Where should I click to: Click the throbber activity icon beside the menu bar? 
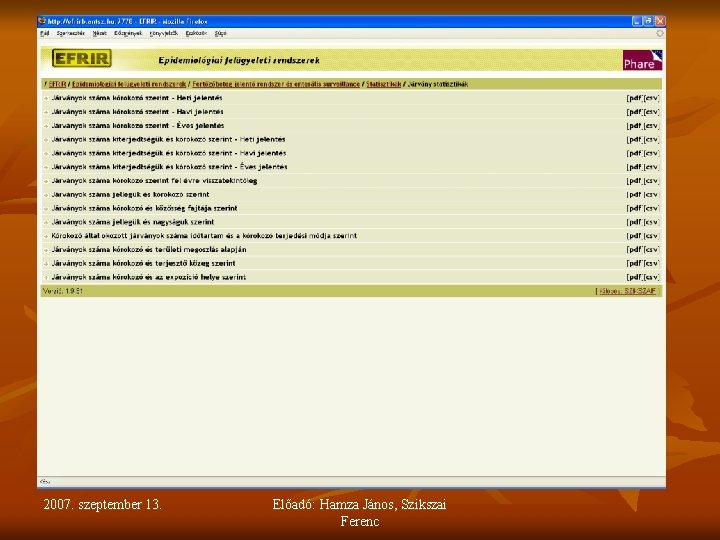[x=659, y=33]
